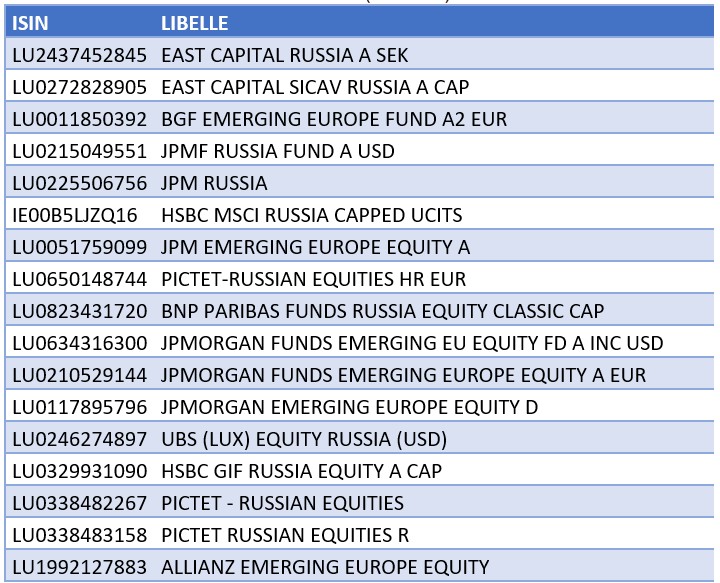Select BGF EMERGING EUROPE FUND A2 EUR
This screenshot has height=583, width=720.
(334, 119)
